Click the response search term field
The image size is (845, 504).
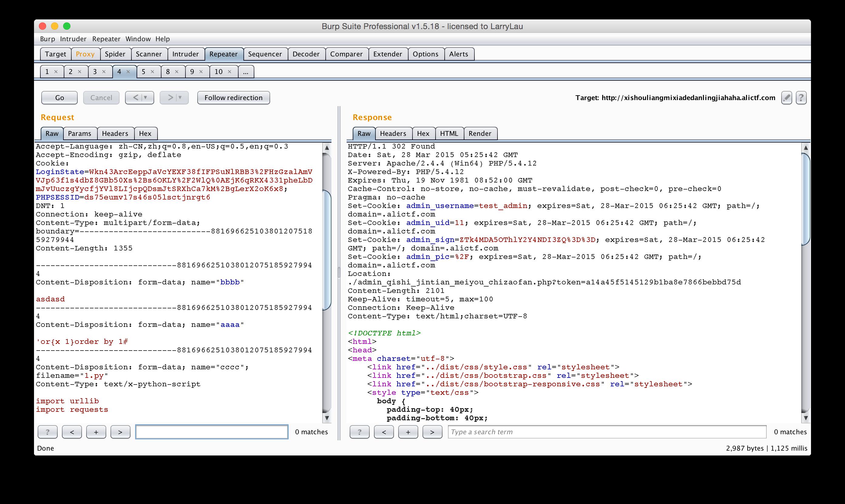tap(607, 432)
